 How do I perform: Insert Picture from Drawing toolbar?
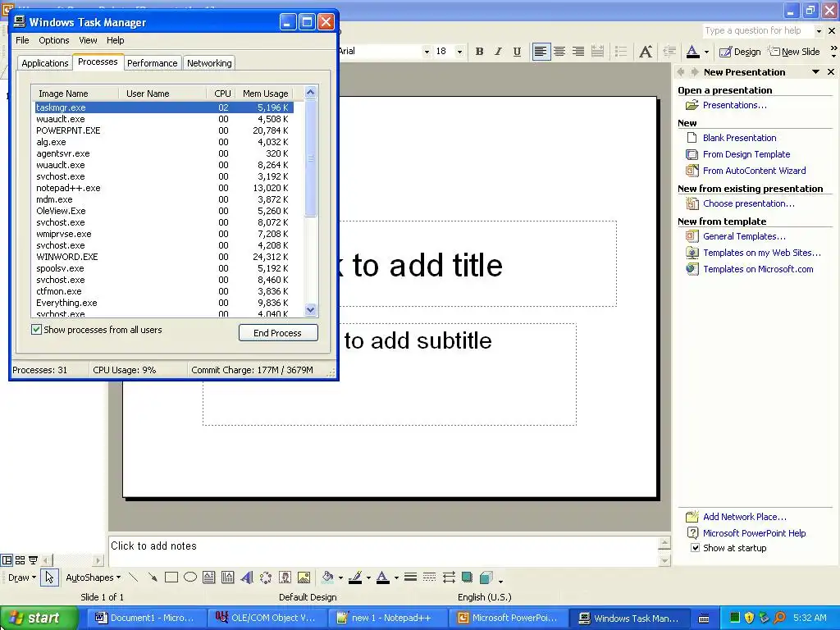[x=304, y=577]
